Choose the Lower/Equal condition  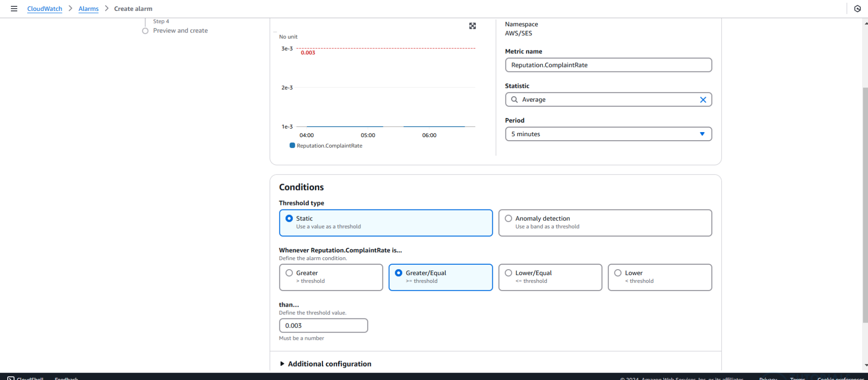[x=550, y=277]
